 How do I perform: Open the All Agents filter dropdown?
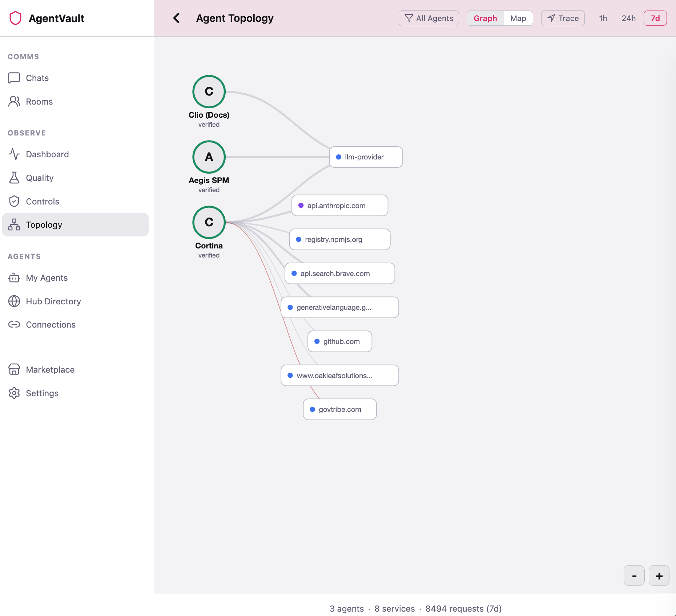pyautogui.click(x=429, y=18)
